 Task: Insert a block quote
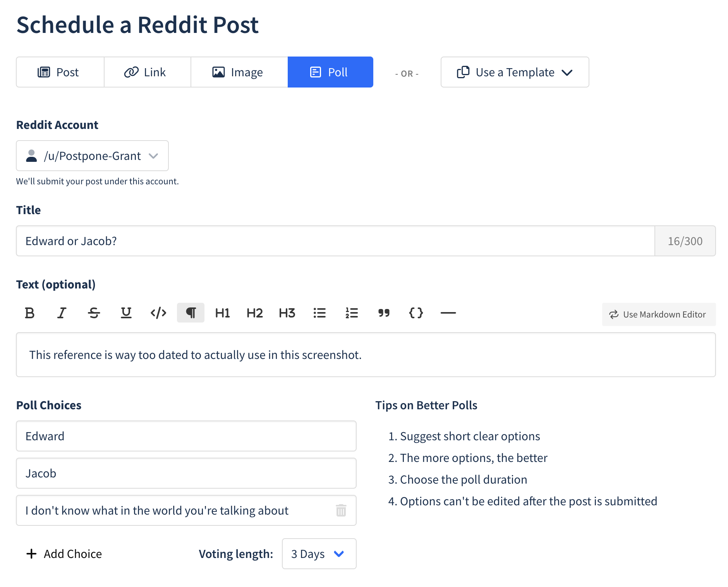point(384,313)
